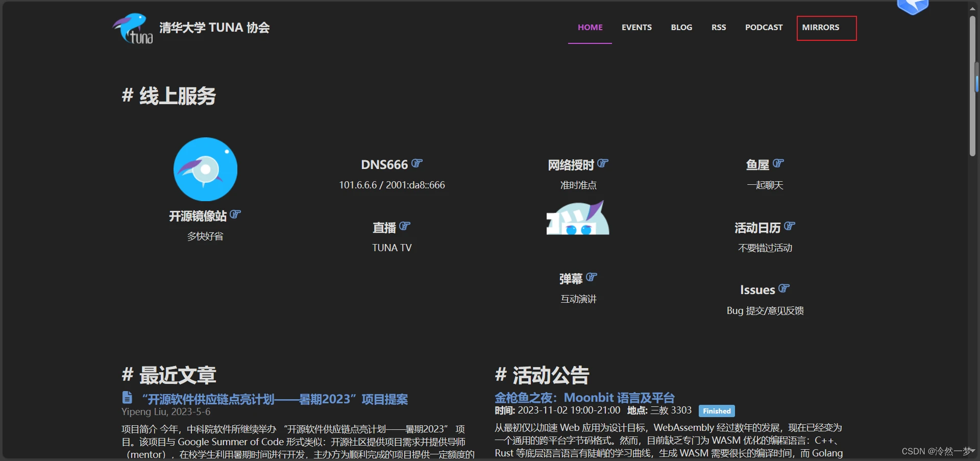Click the link icon next to 弹幕
Image resolution: width=980 pixels, height=461 pixels.
pos(592,277)
